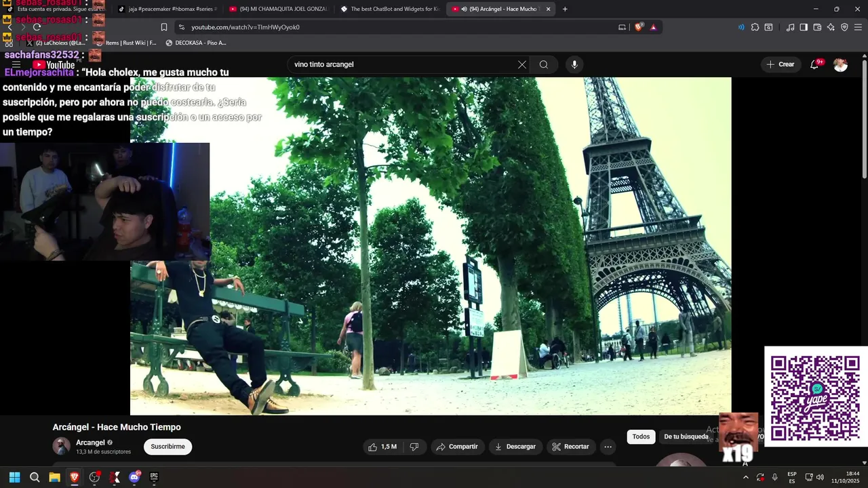Screen dimensions: 868x488
Task: Toggle Brave sidebar panel icon
Action: [804, 27]
